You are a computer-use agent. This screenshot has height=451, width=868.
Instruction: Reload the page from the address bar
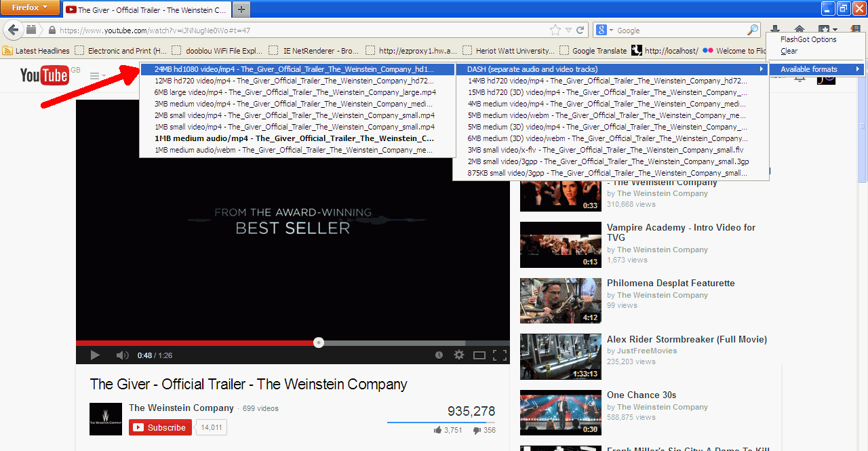(x=580, y=30)
